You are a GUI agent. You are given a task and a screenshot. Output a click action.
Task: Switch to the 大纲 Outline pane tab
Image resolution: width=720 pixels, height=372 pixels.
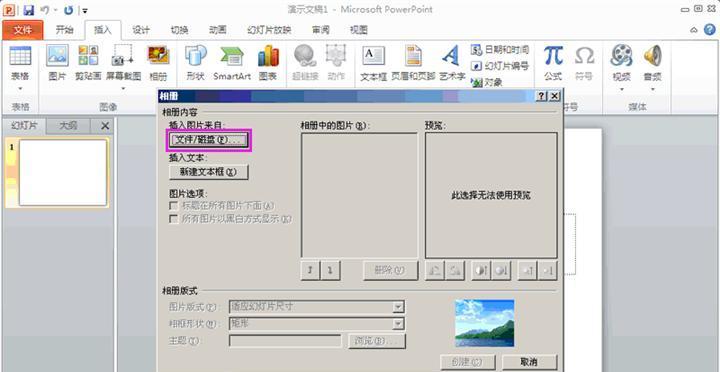68,125
